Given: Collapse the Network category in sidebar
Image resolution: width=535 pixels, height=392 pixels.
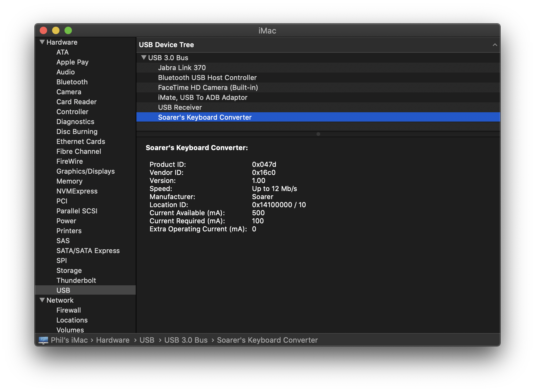Looking at the screenshot, I should click(42, 300).
